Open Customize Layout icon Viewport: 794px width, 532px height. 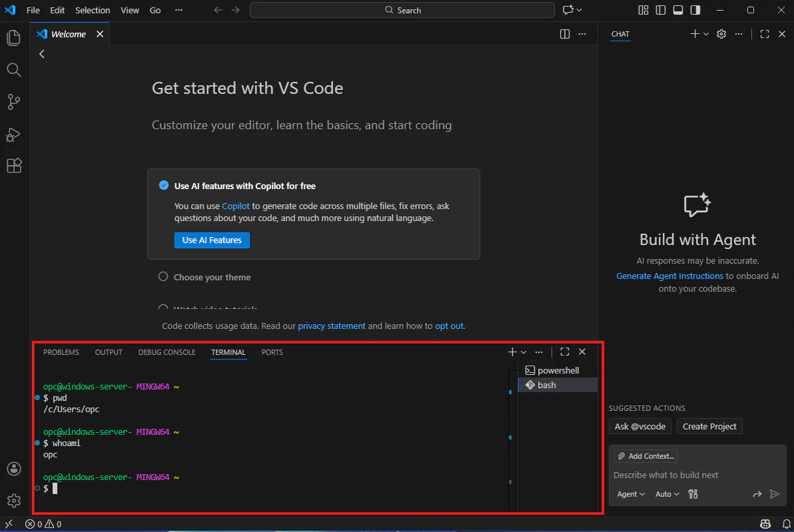(643, 10)
